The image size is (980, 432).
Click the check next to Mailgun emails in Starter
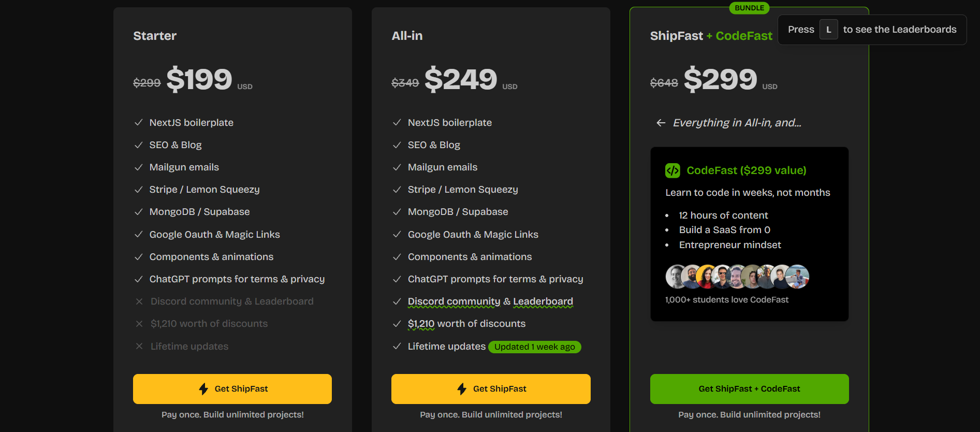(x=138, y=167)
